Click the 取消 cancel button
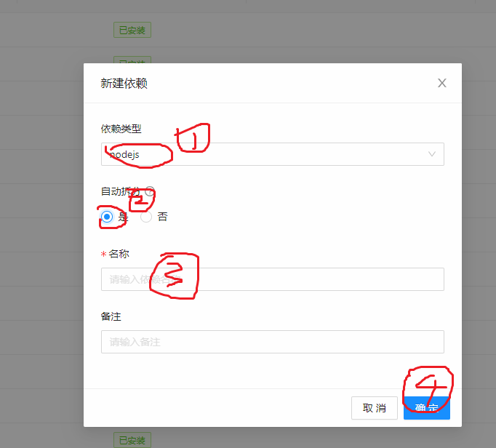Image resolution: width=496 pixels, height=448 pixels. click(x=375, y=408)
